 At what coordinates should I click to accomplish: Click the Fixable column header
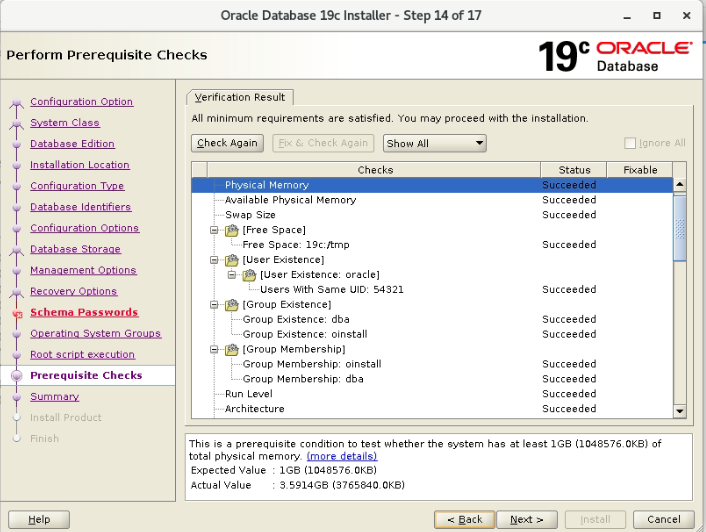click(x=640, y=170)
